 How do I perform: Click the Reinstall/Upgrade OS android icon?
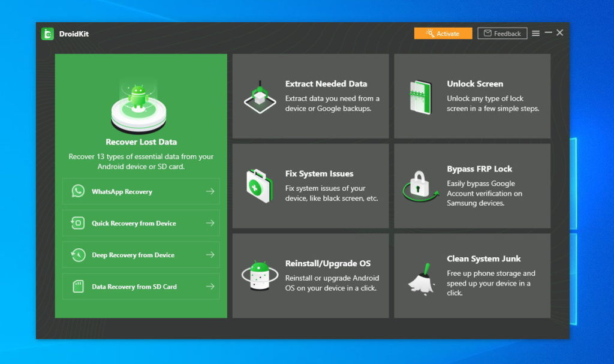point(260,275)
